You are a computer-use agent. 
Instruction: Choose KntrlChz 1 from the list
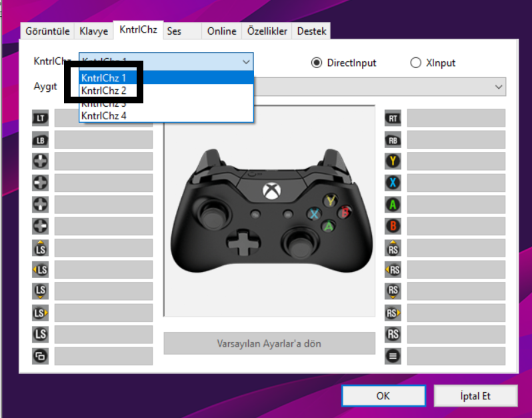[x=166, y=78]
